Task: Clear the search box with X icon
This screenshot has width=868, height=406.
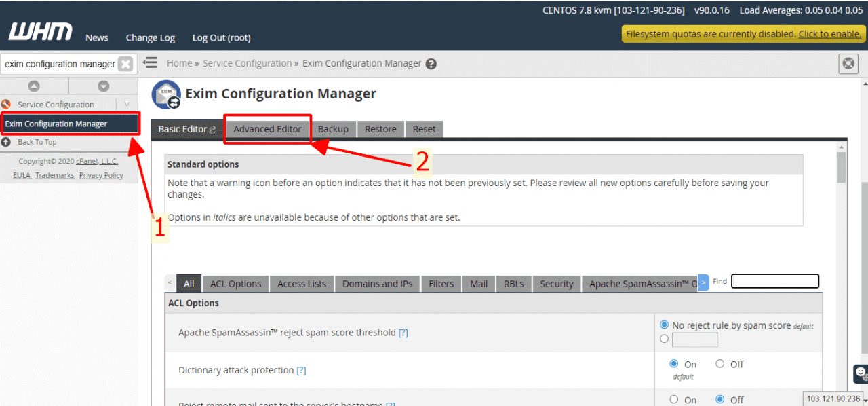Action: (x=125, y=64)
